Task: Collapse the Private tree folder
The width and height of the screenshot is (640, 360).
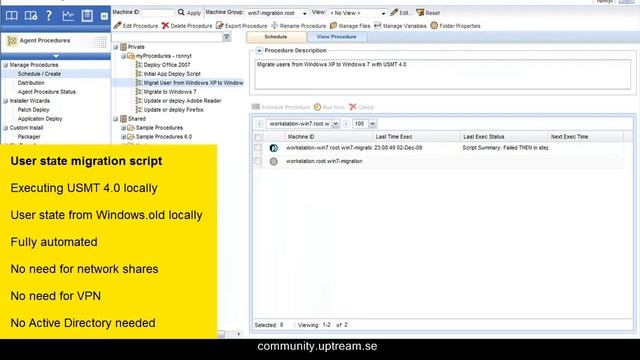Action: 116,47
